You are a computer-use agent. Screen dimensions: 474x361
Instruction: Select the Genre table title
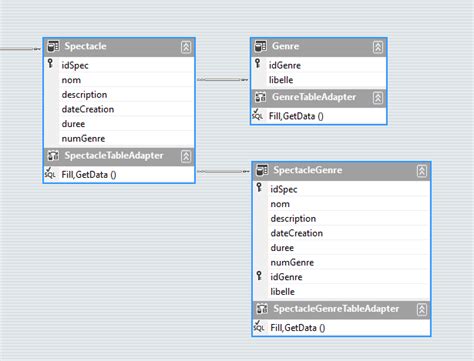[285, 46]
